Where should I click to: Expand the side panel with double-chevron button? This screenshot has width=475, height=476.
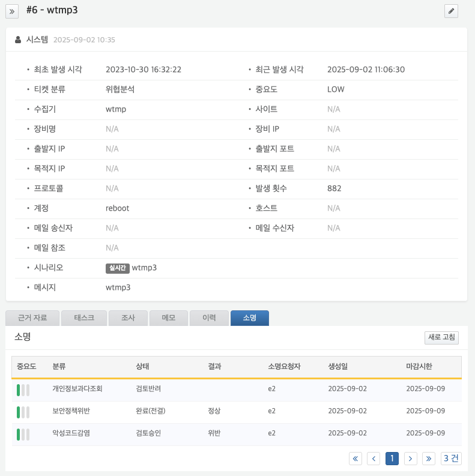click(x=12, y=11)
